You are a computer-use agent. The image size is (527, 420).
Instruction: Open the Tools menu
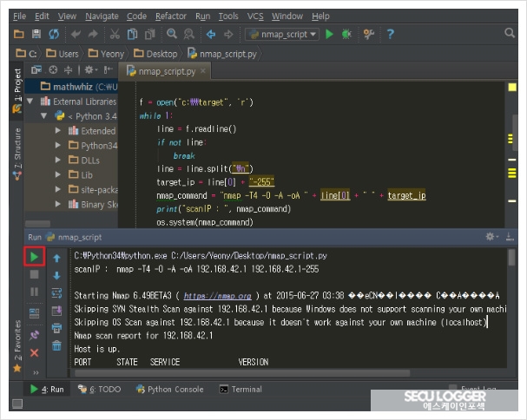[228, 16]
